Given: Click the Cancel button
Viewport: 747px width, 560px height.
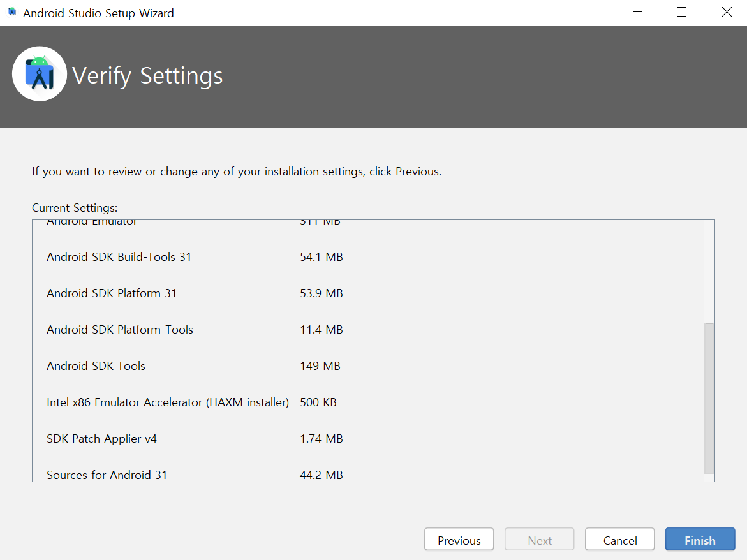Looking at the screenshot, I should tap(620, 540).
